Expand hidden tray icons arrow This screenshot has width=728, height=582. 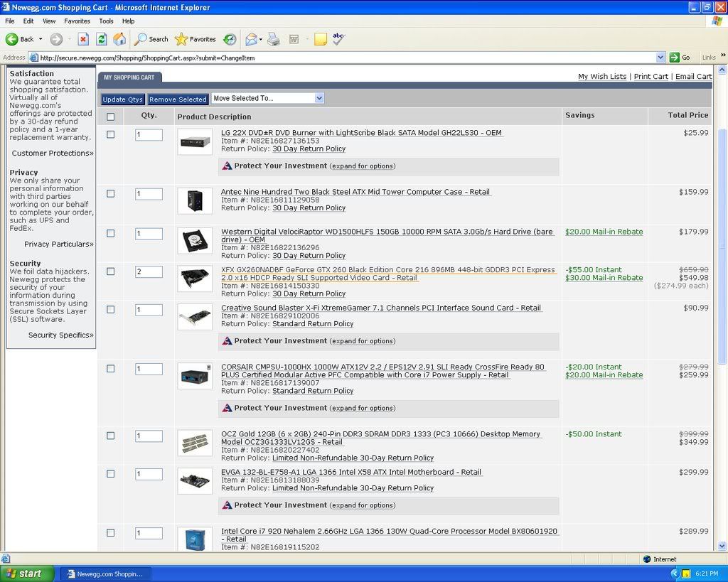(675, 573)
